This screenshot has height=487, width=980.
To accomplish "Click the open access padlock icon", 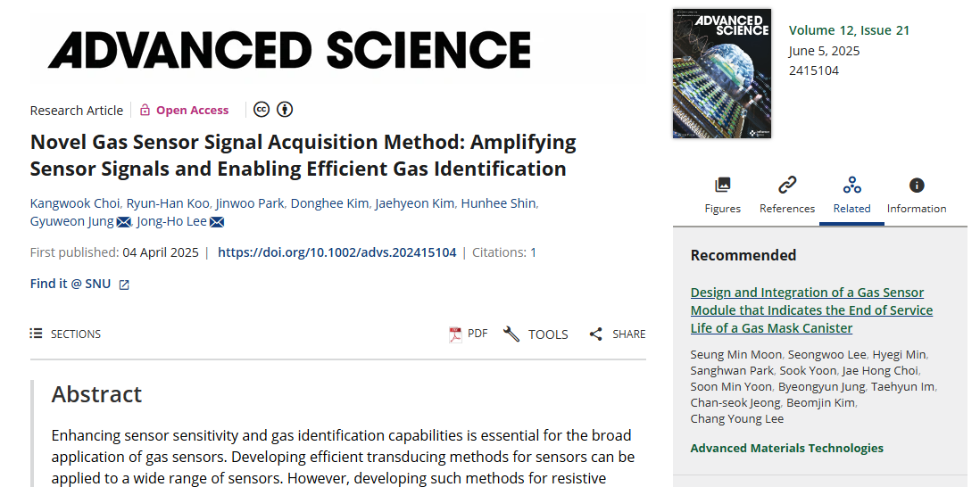I will [x=145, y=111].
